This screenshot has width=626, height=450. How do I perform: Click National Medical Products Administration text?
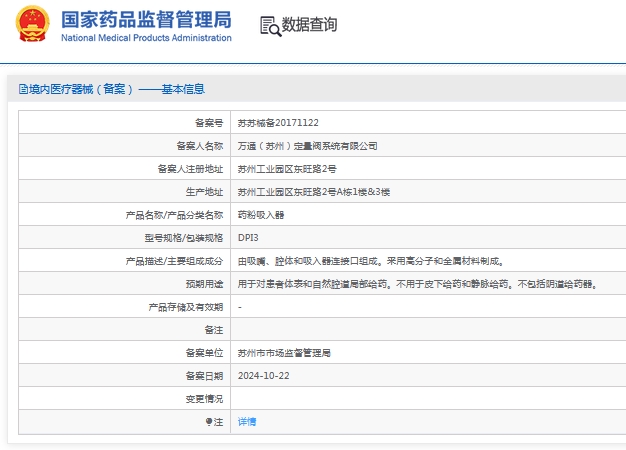[146, 38]
